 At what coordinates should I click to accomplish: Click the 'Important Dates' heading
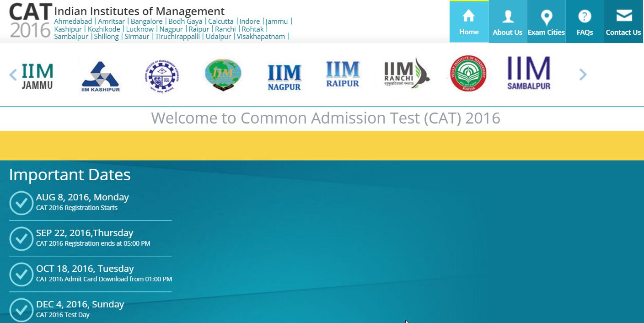[70, 175]
